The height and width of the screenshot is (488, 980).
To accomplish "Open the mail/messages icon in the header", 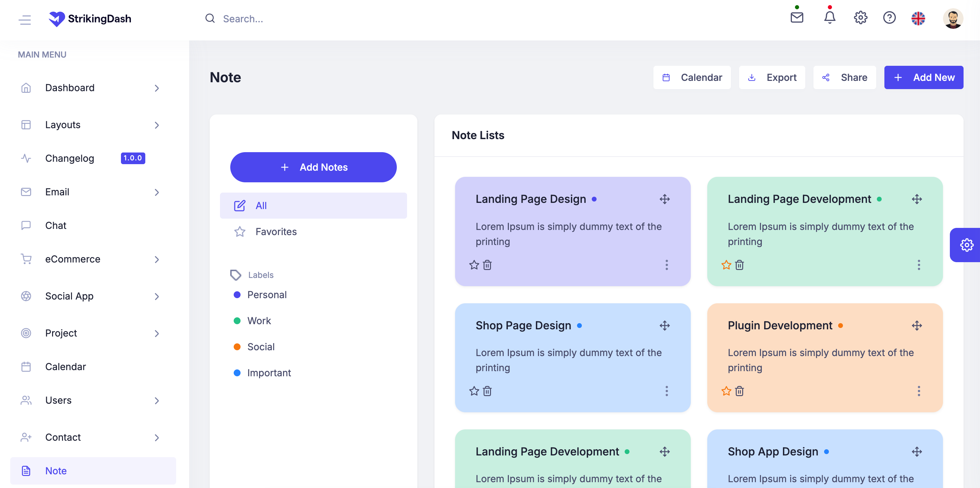I will 797,18.
